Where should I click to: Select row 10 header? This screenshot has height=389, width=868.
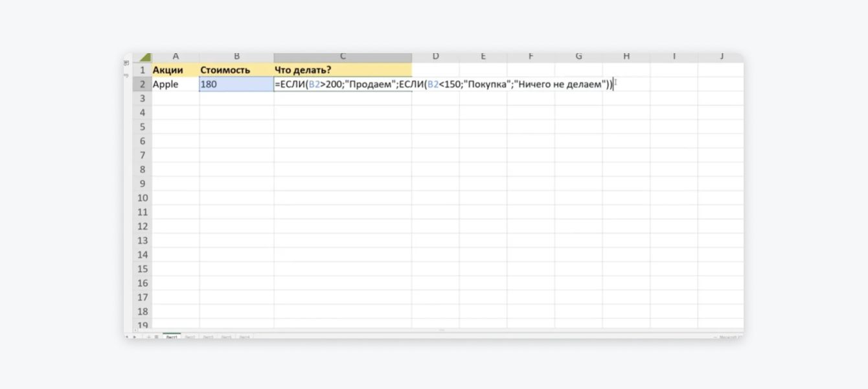(x=143, y=198)
